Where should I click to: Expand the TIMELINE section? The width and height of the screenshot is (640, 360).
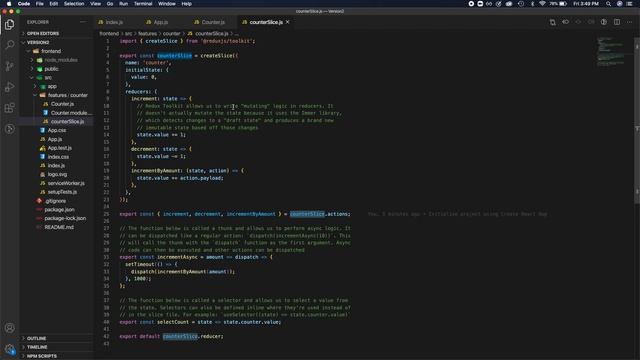pyautogui.click(x=56, y=347)
